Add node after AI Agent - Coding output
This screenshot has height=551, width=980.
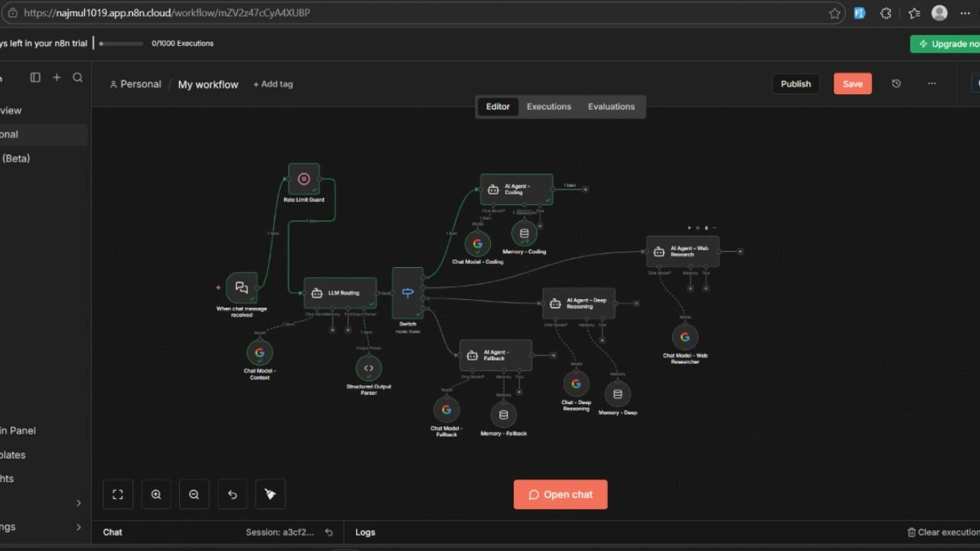(x=586, y=188)
